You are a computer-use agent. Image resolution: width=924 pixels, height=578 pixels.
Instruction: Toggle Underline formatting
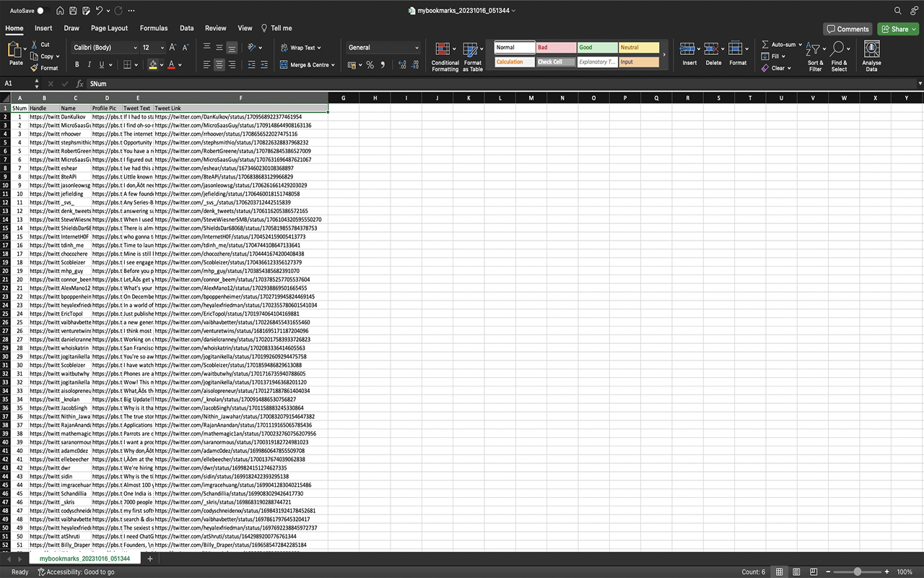(101, 65)
